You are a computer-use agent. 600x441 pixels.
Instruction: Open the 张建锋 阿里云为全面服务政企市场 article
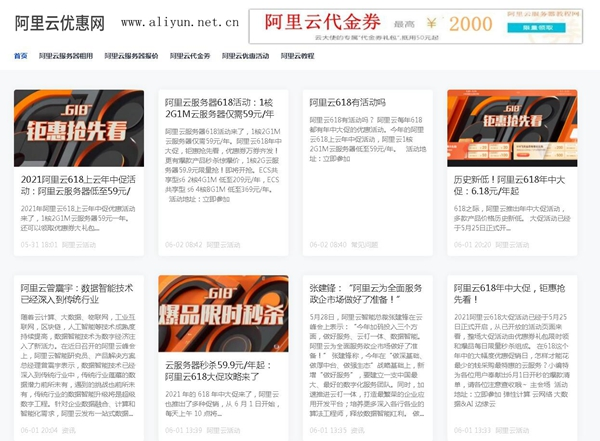[x=367, y=293]
